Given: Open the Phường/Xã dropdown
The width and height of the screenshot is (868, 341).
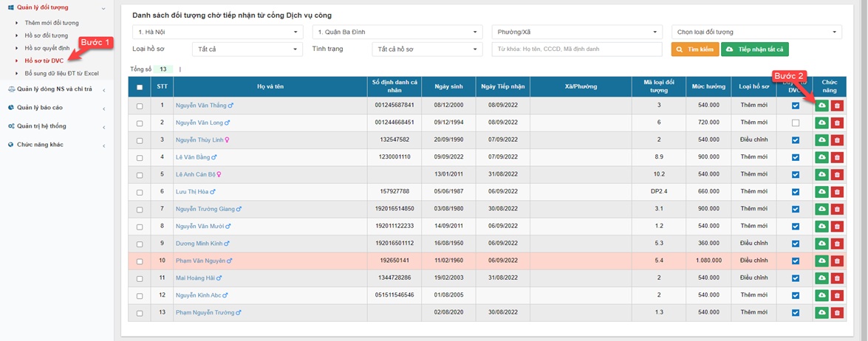Looking at the screenshot, I should 577,32.
